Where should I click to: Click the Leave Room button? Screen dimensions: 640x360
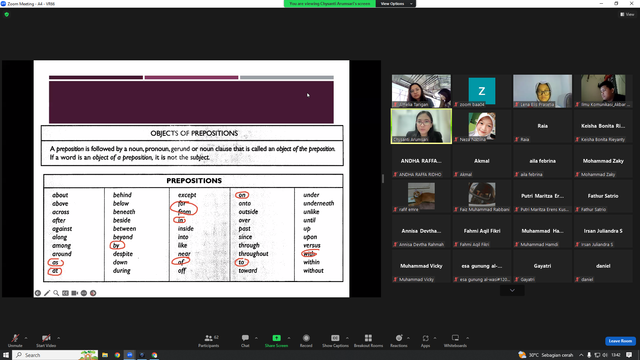tap(620, 341)
